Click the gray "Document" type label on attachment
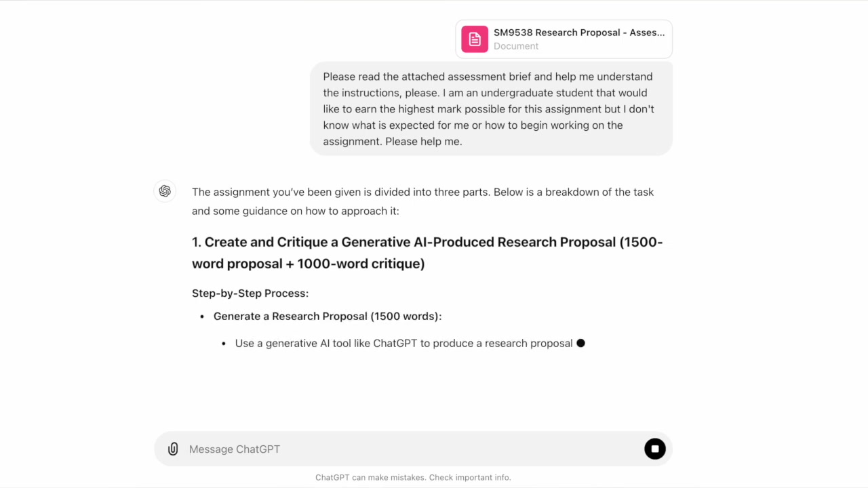Viewport: 868px width, 488px height. [516, 46]
